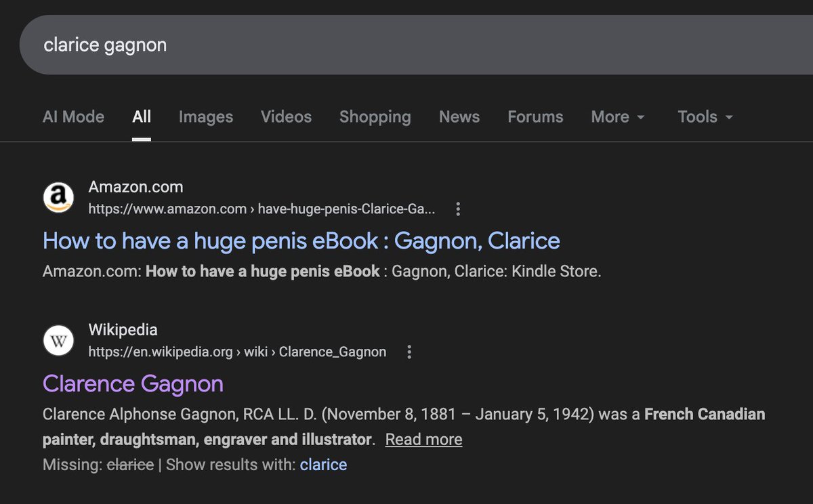This screenshot has height=504, width=813.
Task: Open the Tools dropdown
Action: click(x=705, y=117)
